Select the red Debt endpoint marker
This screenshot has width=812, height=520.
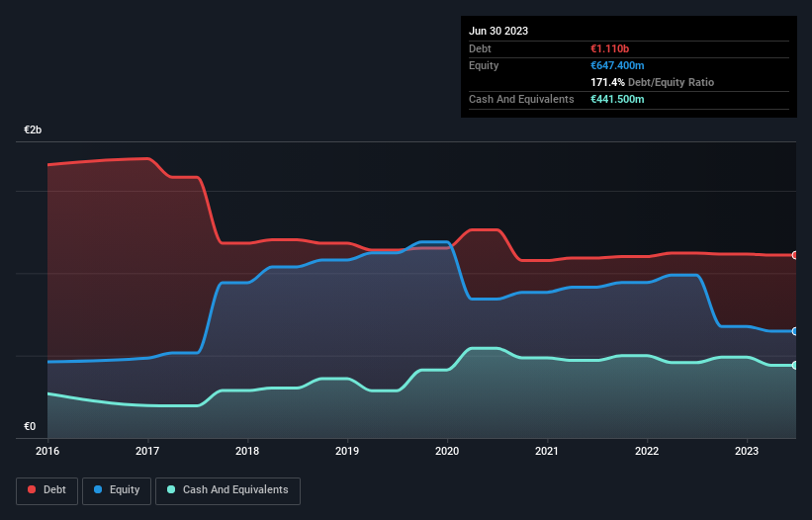point(795,255)
